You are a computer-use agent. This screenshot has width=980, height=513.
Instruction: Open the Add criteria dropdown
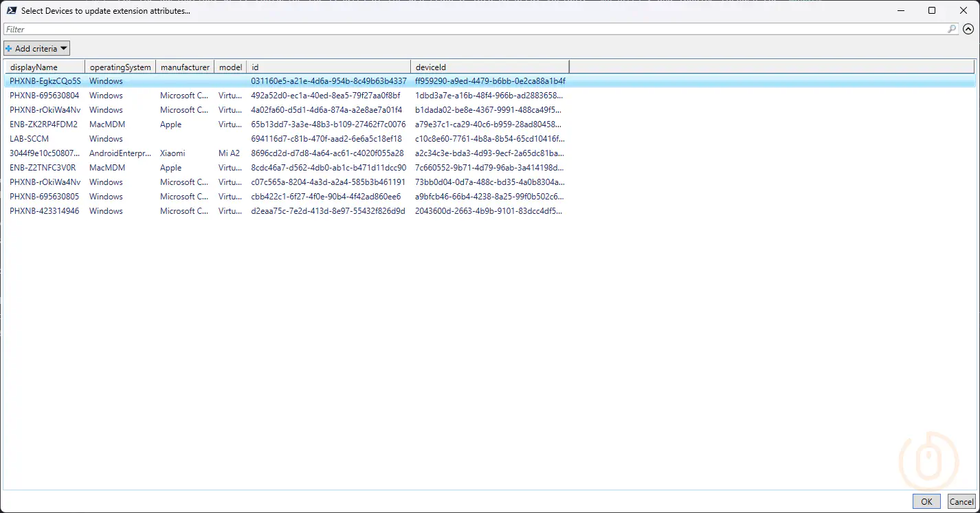click(37, 48)
